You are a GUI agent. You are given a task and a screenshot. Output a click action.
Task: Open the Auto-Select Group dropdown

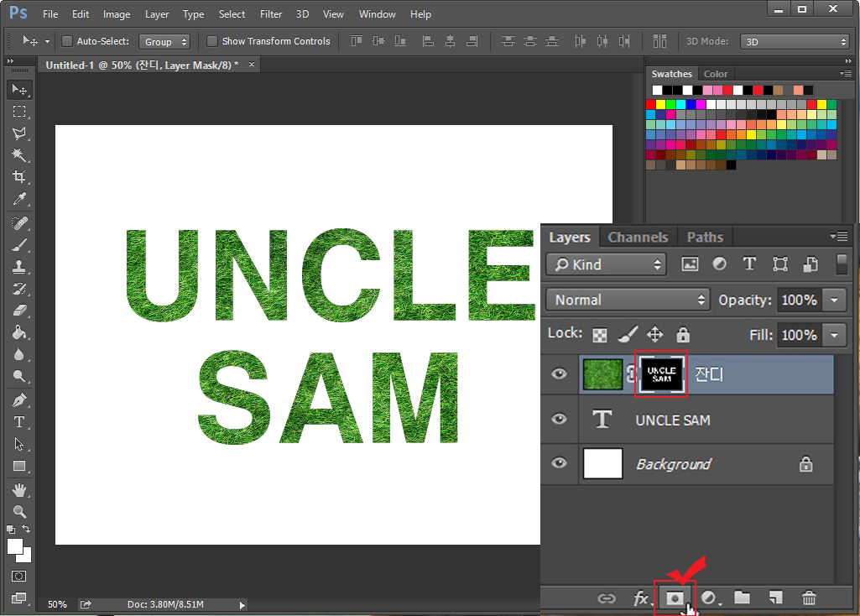[x=164, y=42]
